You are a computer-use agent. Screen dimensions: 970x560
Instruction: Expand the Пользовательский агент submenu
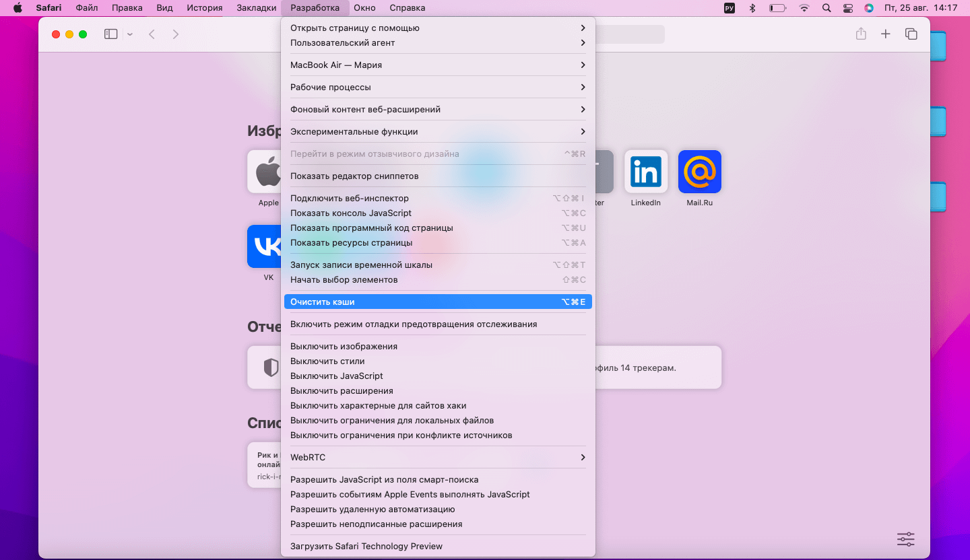coord(438,42)
